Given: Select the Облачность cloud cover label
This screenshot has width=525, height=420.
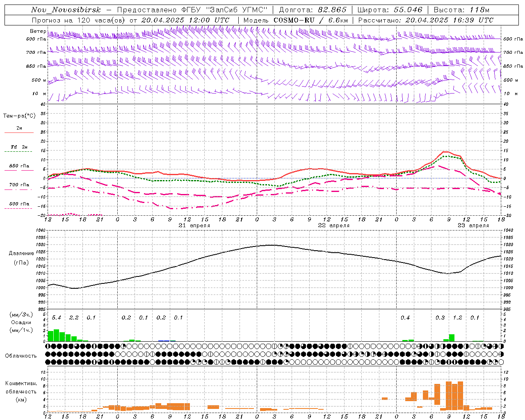Looking at the screenshot, I should coord(21,356).
